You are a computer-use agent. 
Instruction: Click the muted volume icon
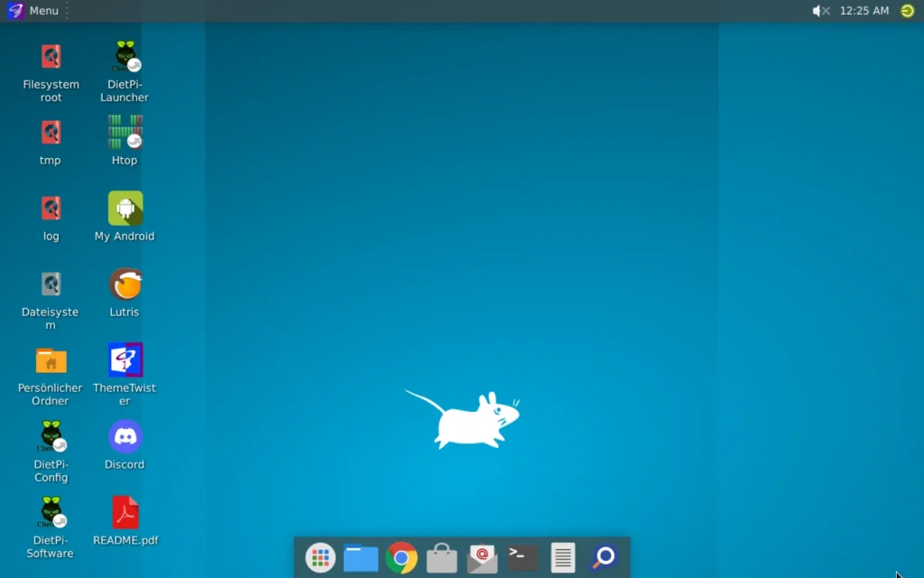click(x=820, y=11)
